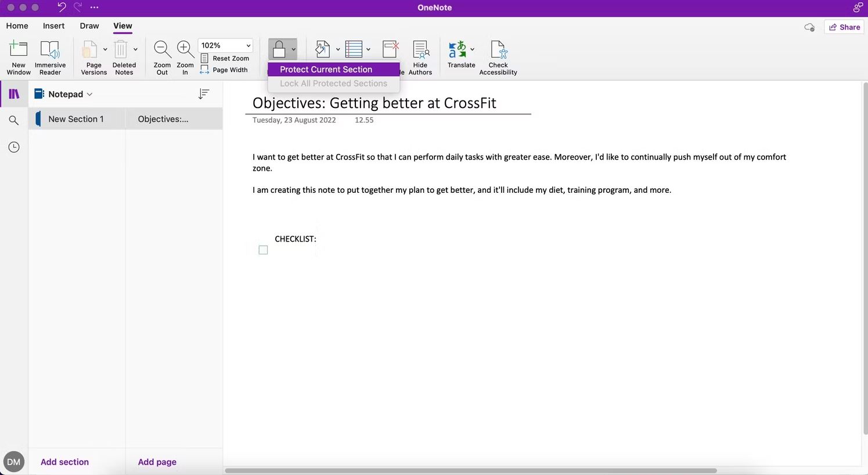
Task: Click Add section
Action: click(x=65, y=462)
